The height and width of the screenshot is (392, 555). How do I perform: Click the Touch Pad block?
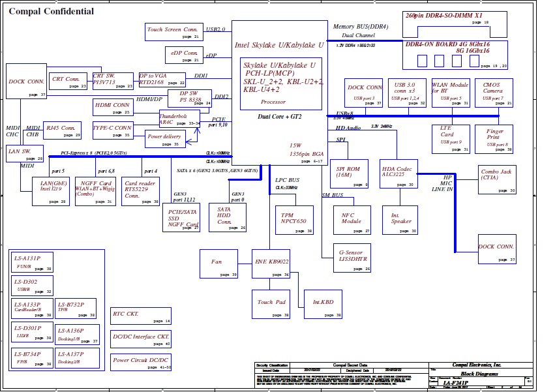tap(271, 304)
